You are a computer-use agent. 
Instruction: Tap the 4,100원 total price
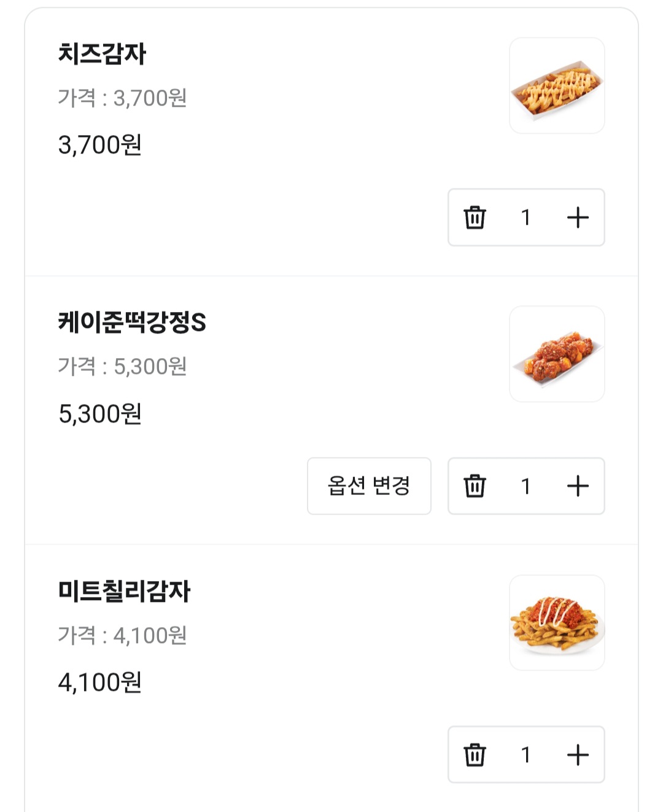(100, 682)
